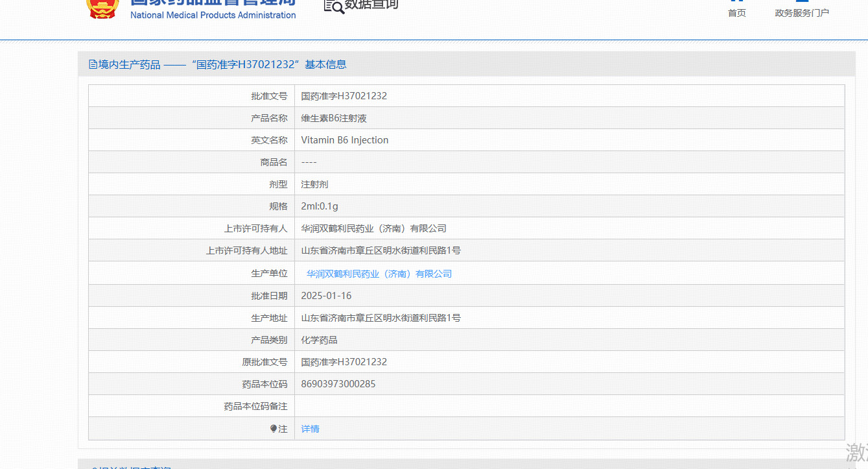Click the value in 原批准文号 row
The width and height of the screenshot is (868, 469).
pyautogui.click(x=344, y=362)
